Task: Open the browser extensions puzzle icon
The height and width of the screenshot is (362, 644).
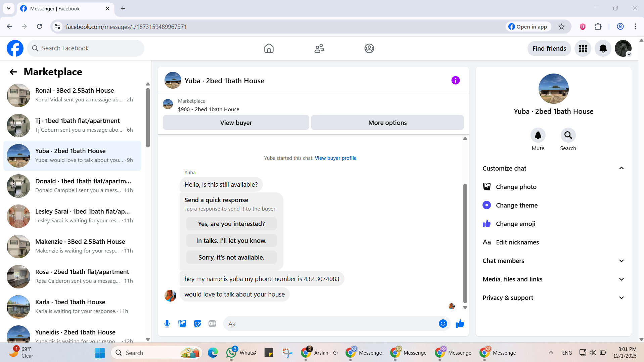Action: click(598, 27)
